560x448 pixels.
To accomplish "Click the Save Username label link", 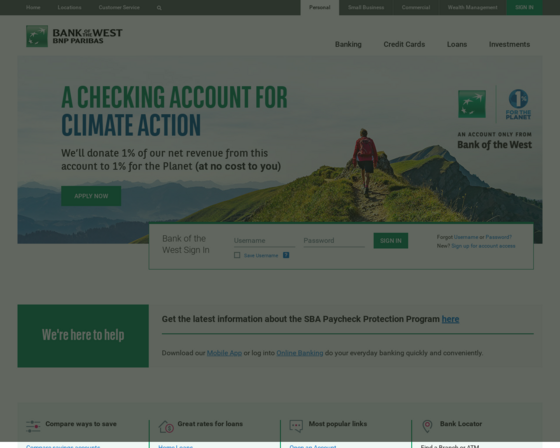I will point(261,255).
